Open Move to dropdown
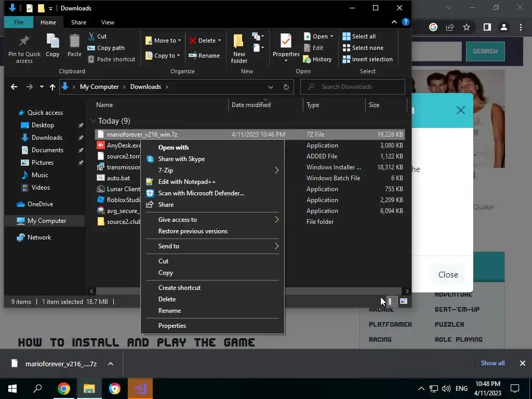 coord(164,41)
